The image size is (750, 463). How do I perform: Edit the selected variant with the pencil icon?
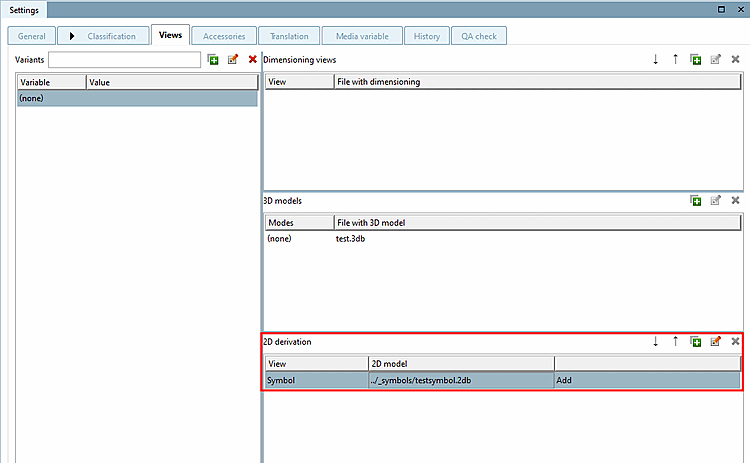tap(233, 60)
